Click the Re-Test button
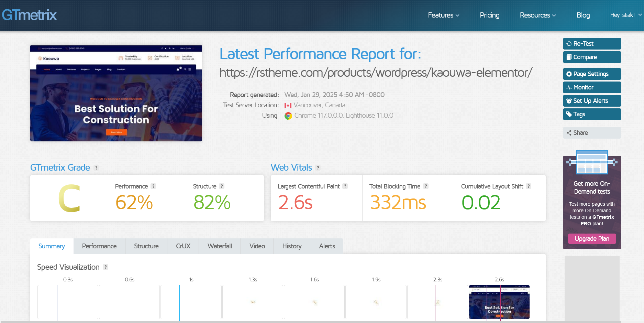Image resolution: width=644 pixels, height=323 pixels. pos(592,44)
